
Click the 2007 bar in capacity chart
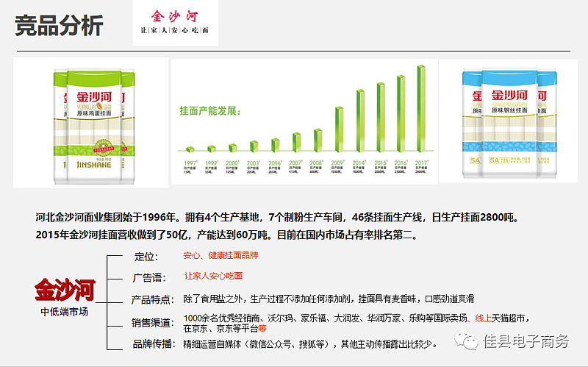click(296, 142)
